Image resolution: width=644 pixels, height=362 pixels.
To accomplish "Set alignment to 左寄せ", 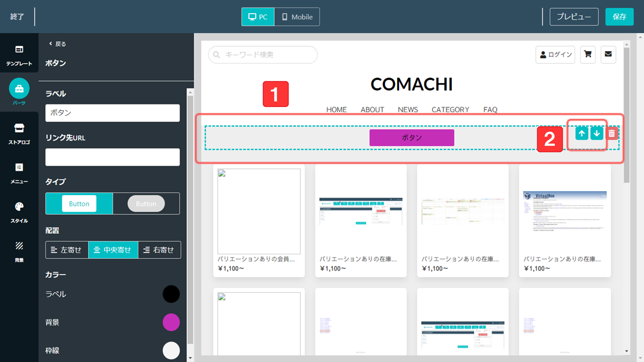I will coord(67,250).
